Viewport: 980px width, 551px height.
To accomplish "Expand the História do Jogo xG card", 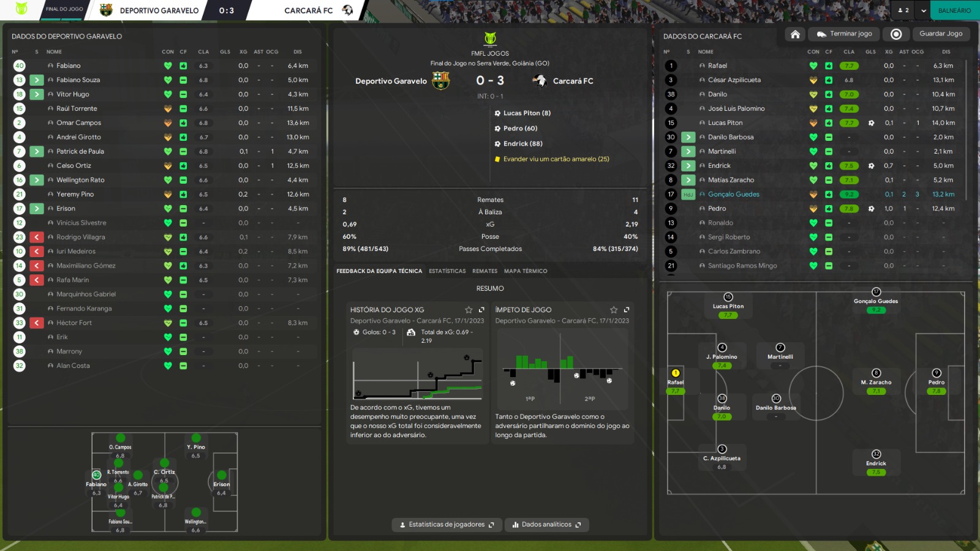I will click(481, 310).
